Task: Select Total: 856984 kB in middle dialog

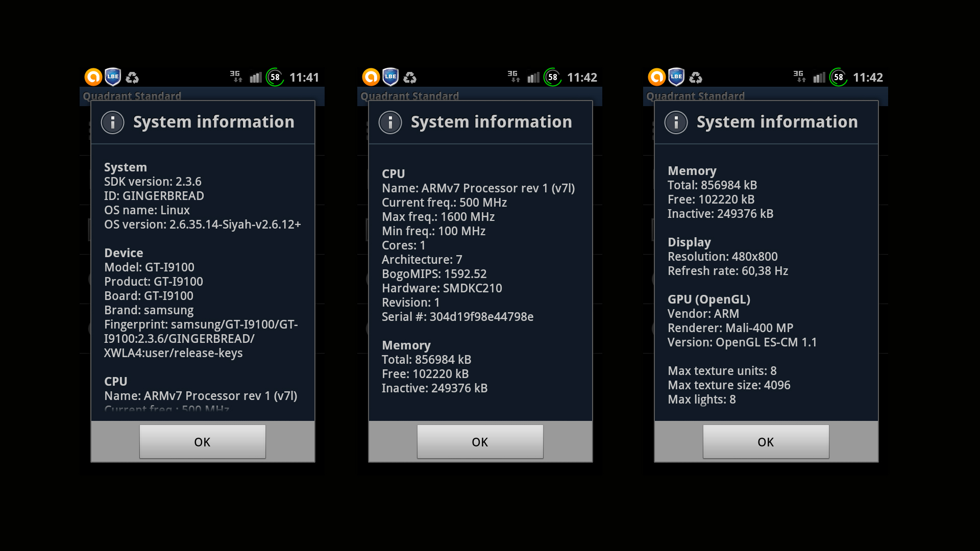Action: point(427,360)
